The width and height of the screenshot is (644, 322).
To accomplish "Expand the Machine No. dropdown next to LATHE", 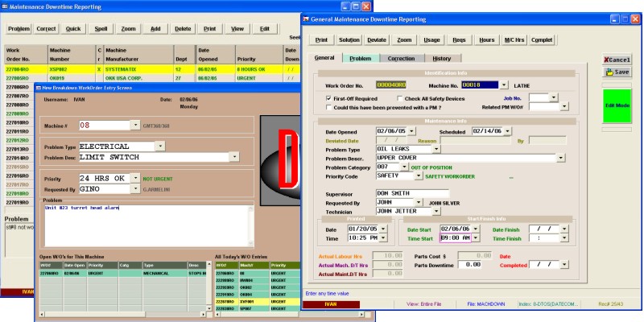I will (504, 85).
